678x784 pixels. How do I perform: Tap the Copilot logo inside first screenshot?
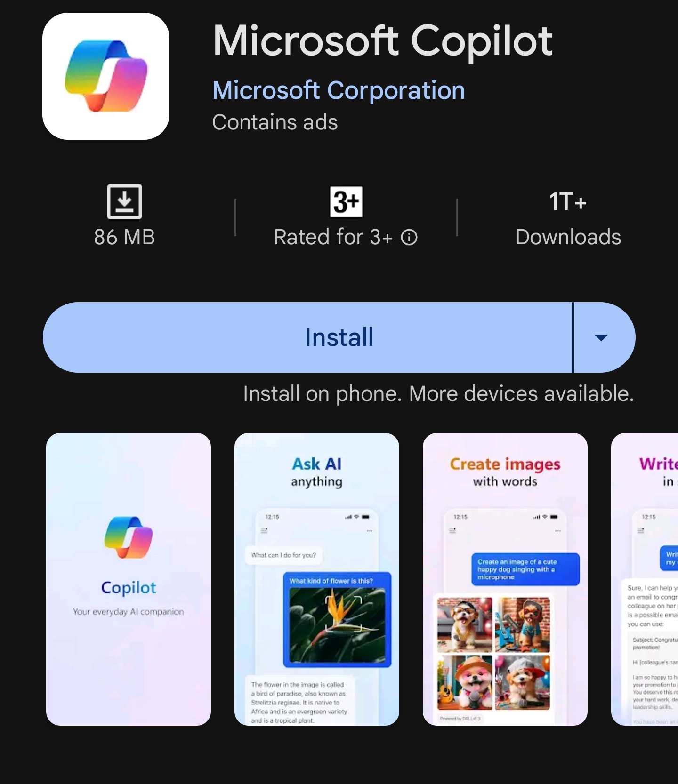pos(129,537)
